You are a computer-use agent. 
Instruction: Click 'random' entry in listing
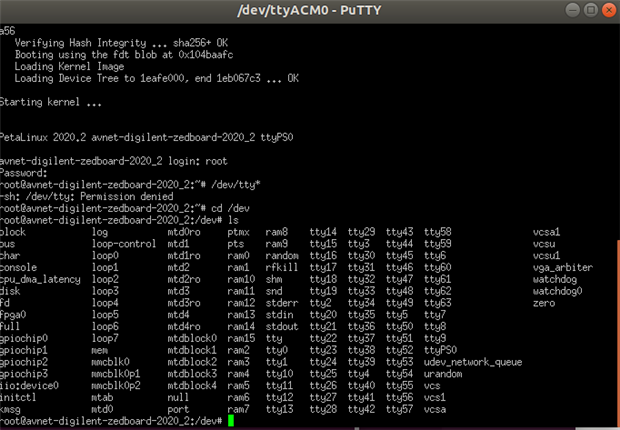pos(282,256)
